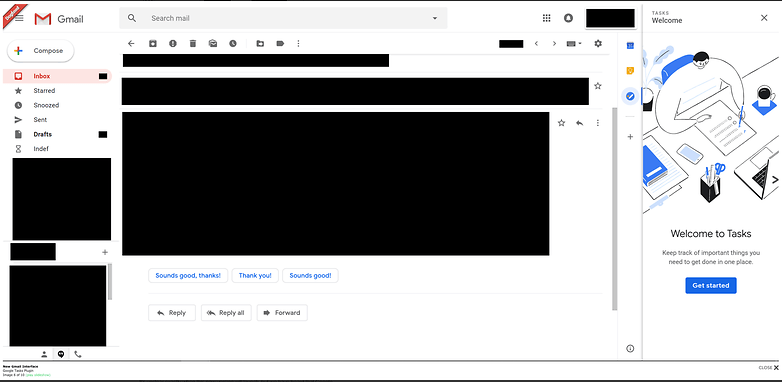Click the Gmail logo
782x382 pixels.
click(59, 19)
